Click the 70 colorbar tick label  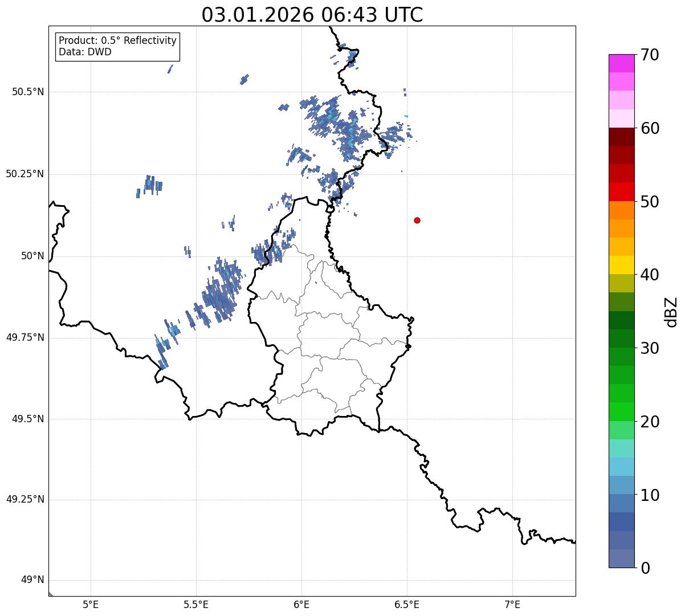(x=650, y=55)
